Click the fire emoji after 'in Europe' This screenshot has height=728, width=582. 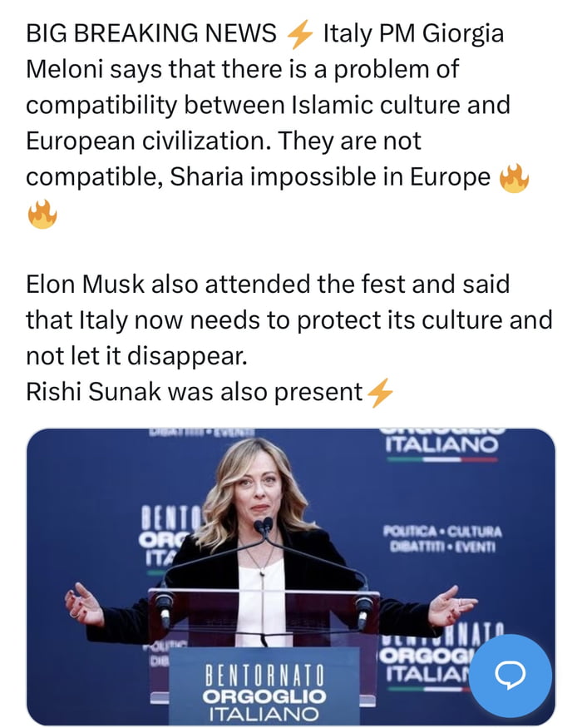point(513,178)
